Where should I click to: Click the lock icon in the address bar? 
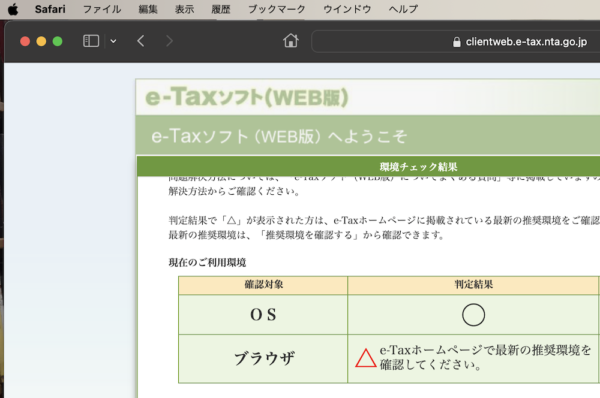(x=457, y=42)
